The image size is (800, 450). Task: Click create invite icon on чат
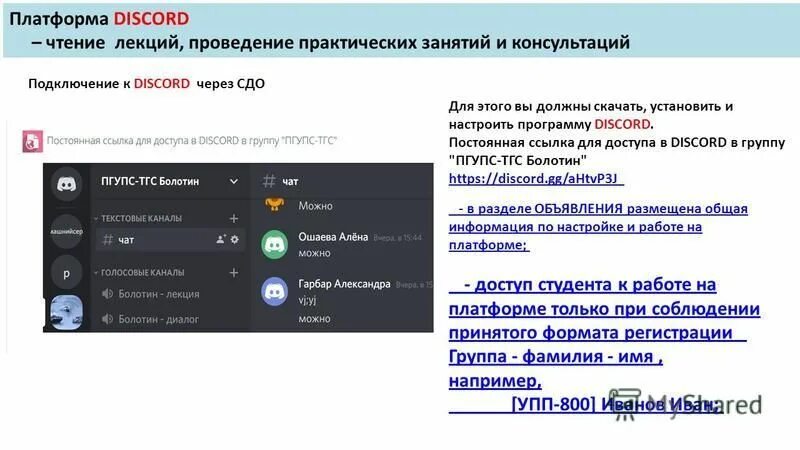click(220, 239)
